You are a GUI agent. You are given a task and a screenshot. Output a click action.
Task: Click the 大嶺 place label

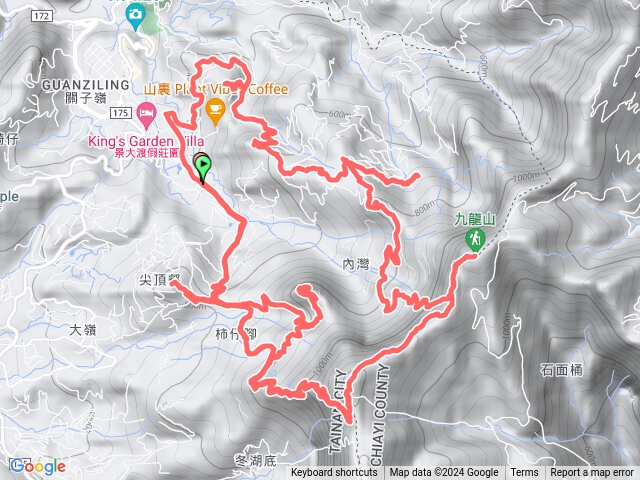[x=82, y=329]
